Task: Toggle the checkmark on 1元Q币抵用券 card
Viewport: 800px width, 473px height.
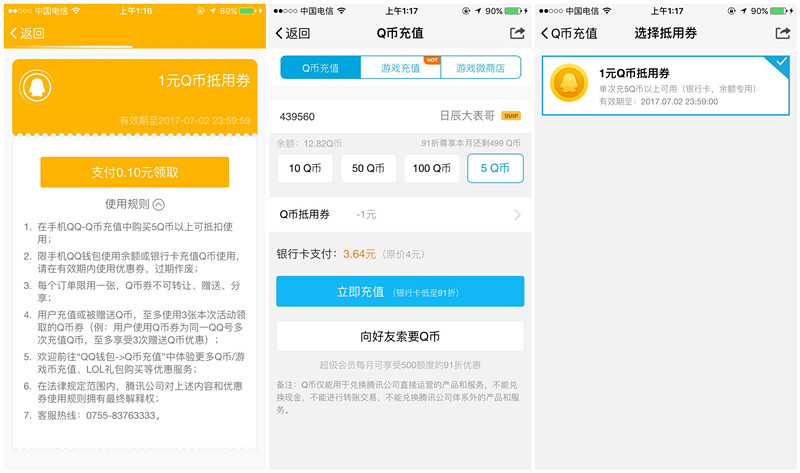Action: tap(781, 62)
